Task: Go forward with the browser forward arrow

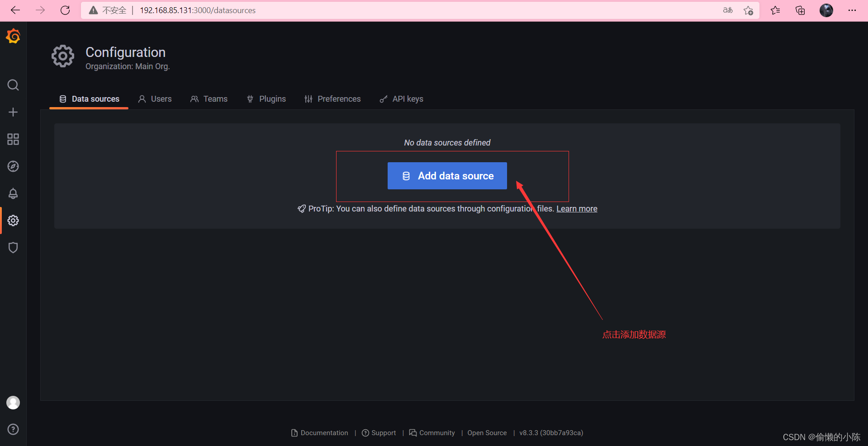Action: tap(40, 10)
